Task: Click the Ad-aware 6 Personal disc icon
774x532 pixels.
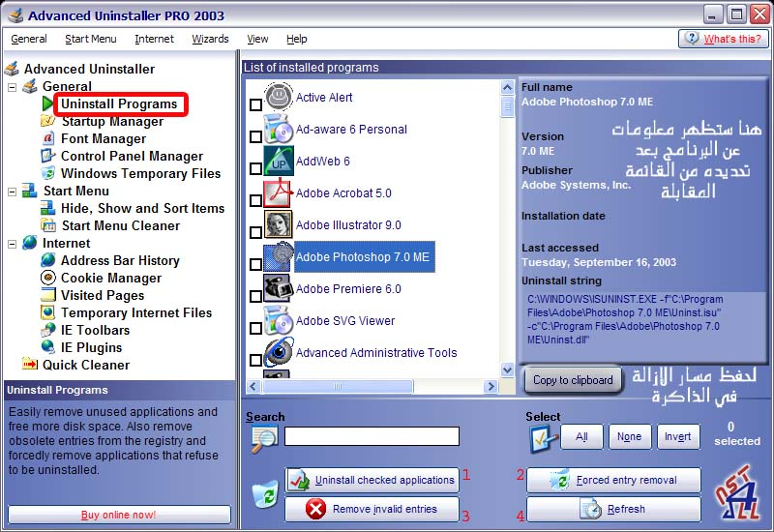Action: tap(279, 129)
